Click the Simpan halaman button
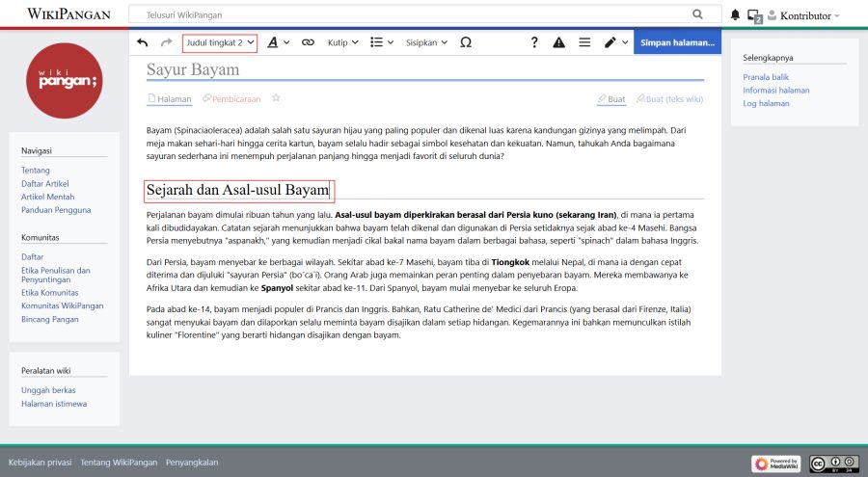The width and height of the screenshot is (868, 477). click(x=677, y=42)
